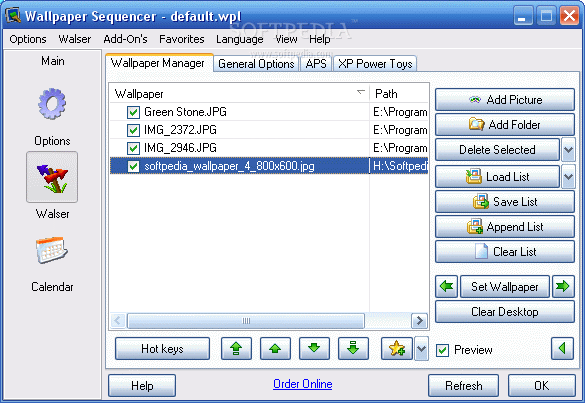The width and height of the screenshot is (585, 403).
Task: Expand the Load List dropdown arrow
Action: click(x=568, y=176)
